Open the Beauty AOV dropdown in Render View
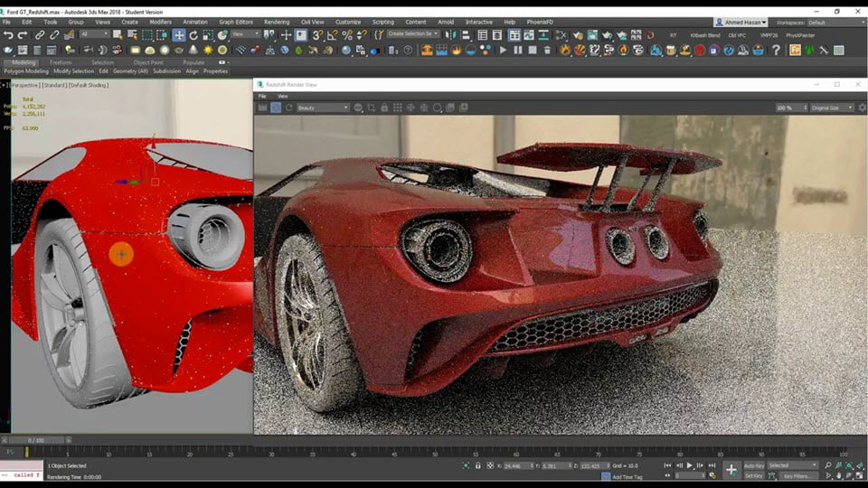Screen dimensions: 868x488 click(x=323, y=108)
